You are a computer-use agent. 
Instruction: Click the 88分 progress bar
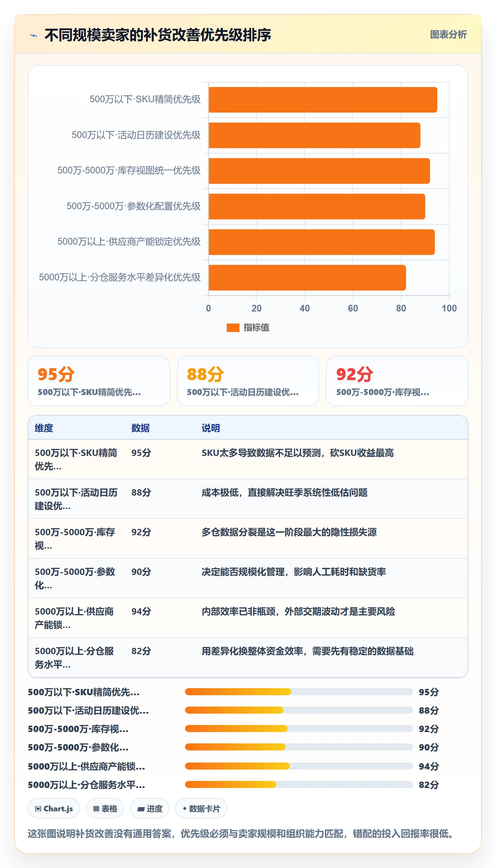(299, 710)
